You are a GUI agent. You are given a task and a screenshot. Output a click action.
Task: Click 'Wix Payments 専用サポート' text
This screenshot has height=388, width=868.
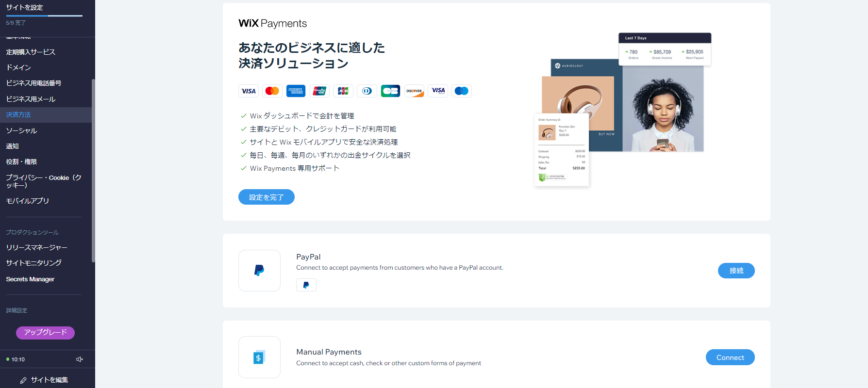295,168
